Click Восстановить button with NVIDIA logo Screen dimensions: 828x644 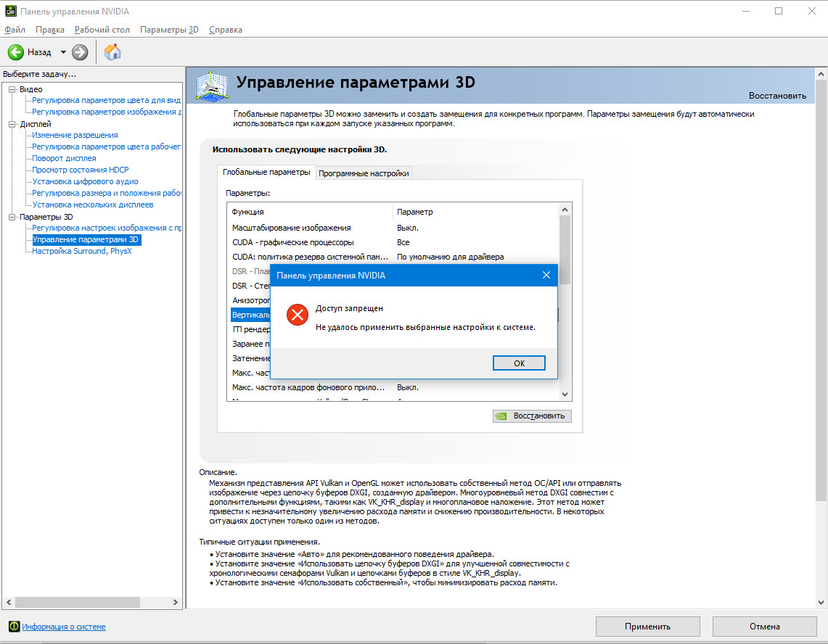tap(532, 416)
